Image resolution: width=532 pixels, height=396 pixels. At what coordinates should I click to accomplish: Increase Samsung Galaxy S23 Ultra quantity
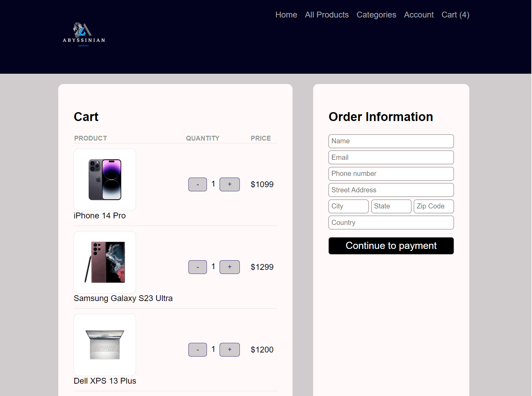click(x=230, y=267)
